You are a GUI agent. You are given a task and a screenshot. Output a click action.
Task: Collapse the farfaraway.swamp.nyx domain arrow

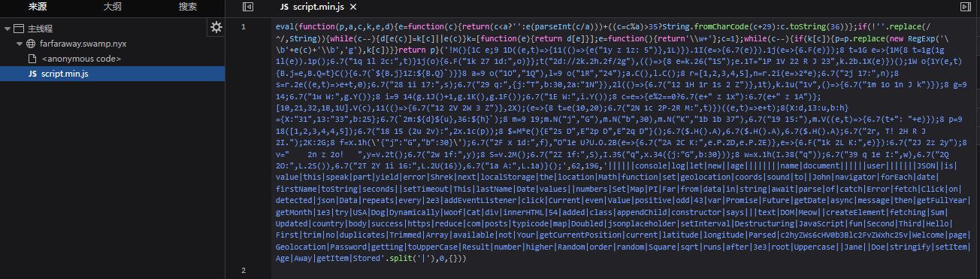tap(20, 44)
